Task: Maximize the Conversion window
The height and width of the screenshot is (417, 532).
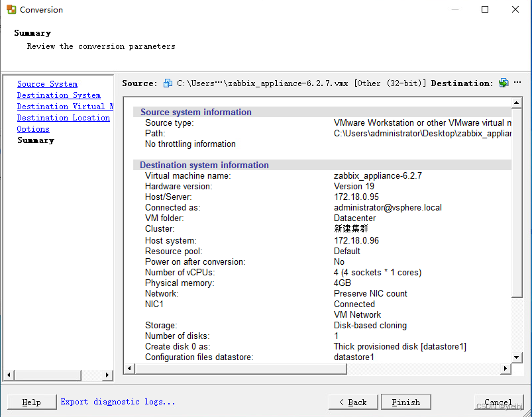Action: coord(485,9)
